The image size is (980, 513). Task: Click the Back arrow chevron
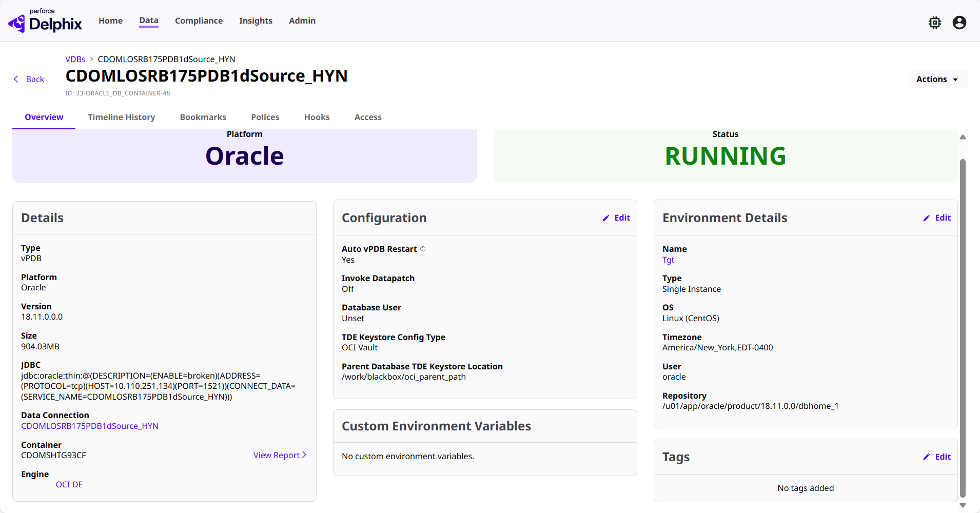pyautogui.click(x=16, y=79)
